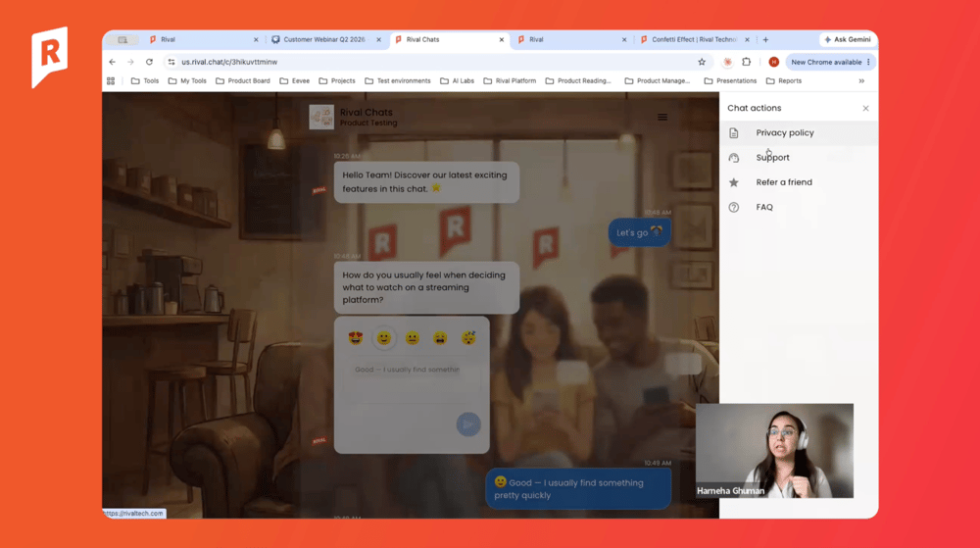Viewport: 980px width, 548px height.
Task: Click the Chrome menu three-dot icon
Action: (868, 62)
